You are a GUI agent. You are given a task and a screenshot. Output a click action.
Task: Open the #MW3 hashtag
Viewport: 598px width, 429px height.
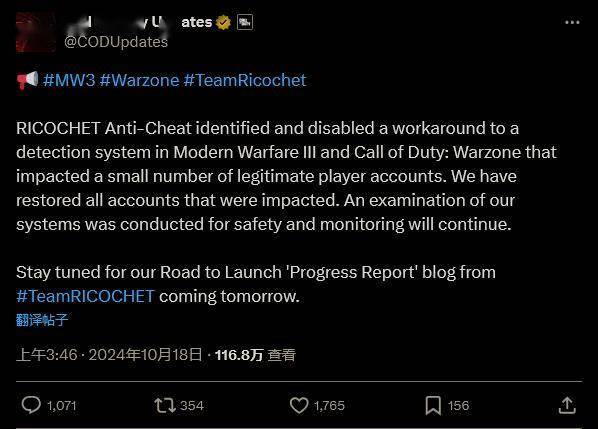click(x=69, y=80)
